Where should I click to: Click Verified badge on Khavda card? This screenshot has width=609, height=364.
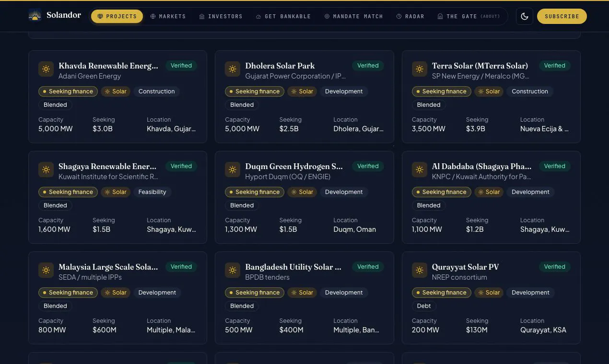(x=181, y=66)
